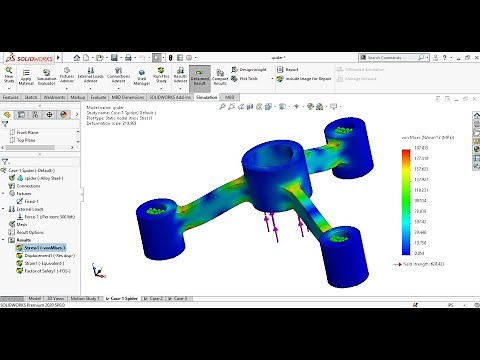Screen dimensions: 480x360
Task: Click the von Mises color legend bar
Action: coord(406,202)
